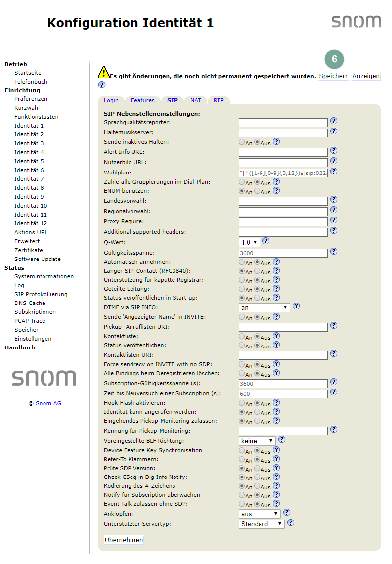
Task: Click the Haltemusikserver input field
Action: click(x=283, y=132)
